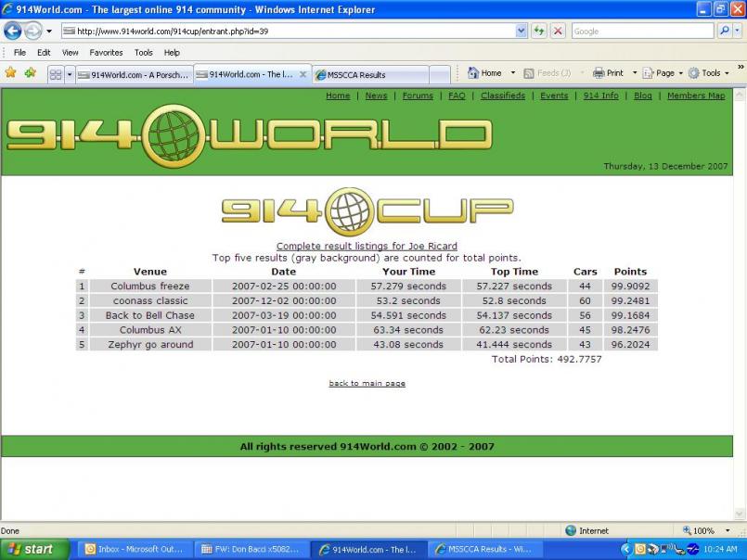The width and height of the screenshot is (747, 560).
Task: Open the Classifieds navigation link
Action: (502, 95)
